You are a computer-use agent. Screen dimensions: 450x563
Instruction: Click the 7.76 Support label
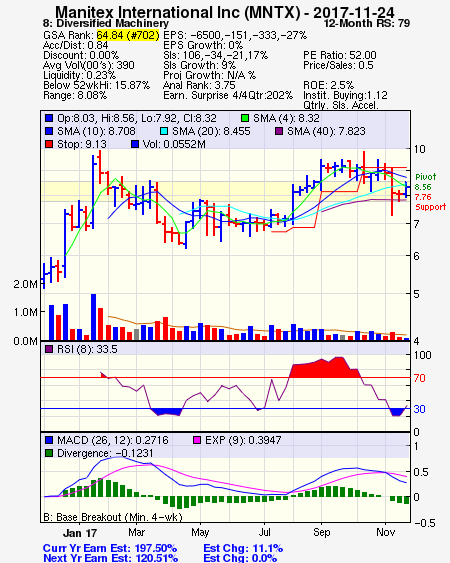[430, 202]
